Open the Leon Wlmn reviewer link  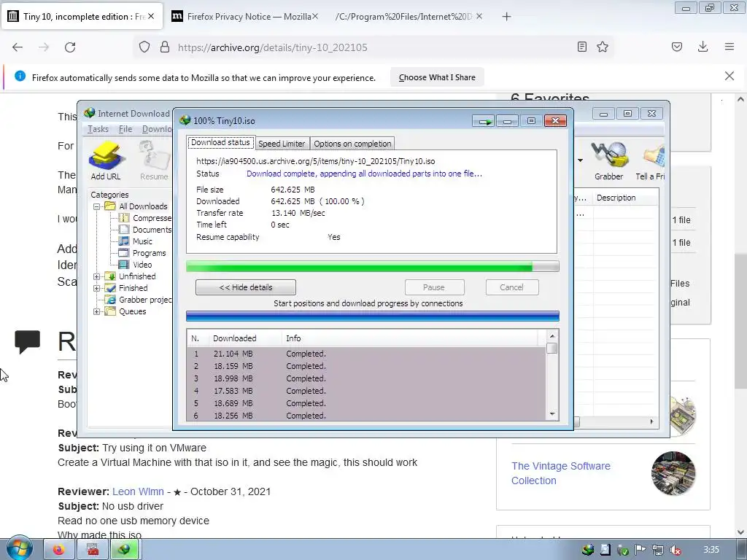click(x=138, y=491)
